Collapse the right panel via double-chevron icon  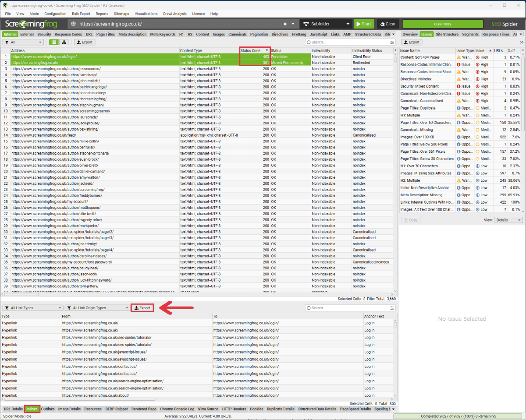(x=522, y=42)
